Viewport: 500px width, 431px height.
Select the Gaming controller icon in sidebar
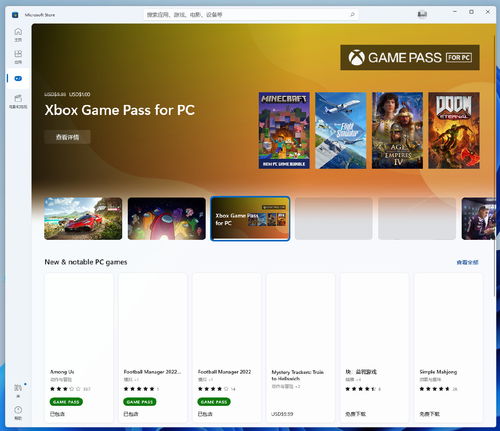tap(18, 79)
